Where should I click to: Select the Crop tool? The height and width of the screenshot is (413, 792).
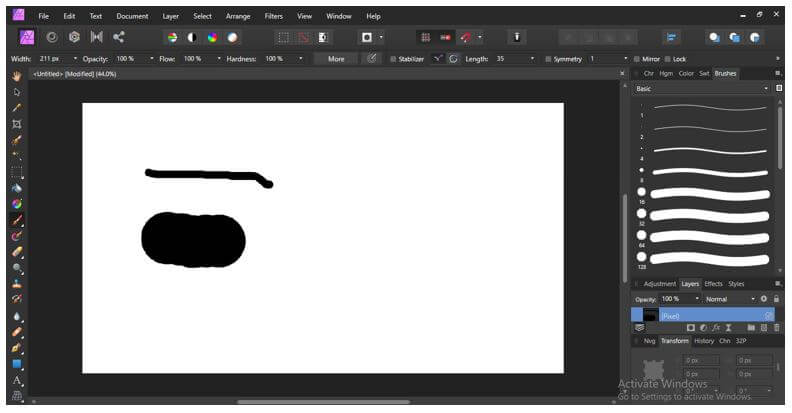(x=17, y=124)
